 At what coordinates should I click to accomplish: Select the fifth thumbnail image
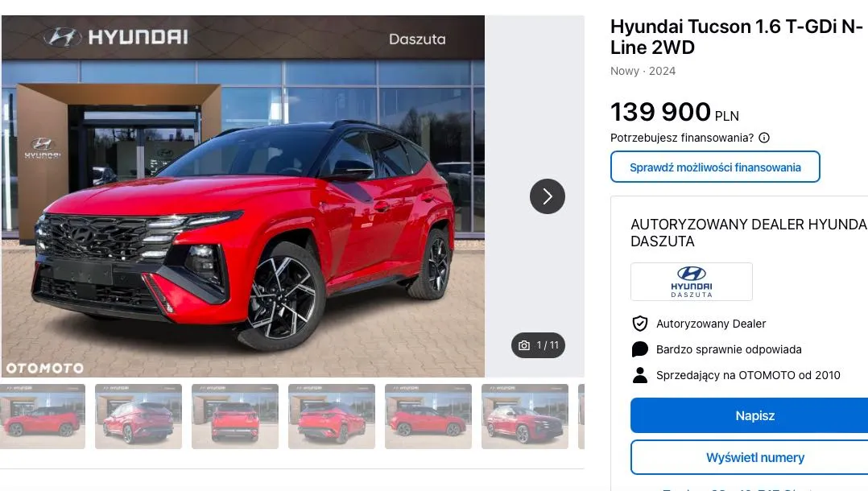(428, 416)
